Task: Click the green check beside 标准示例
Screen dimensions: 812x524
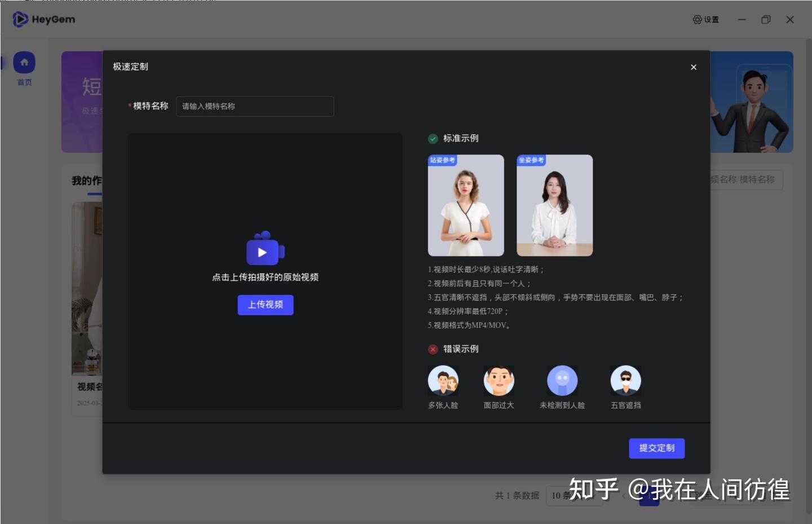Action: coord(433,138)
